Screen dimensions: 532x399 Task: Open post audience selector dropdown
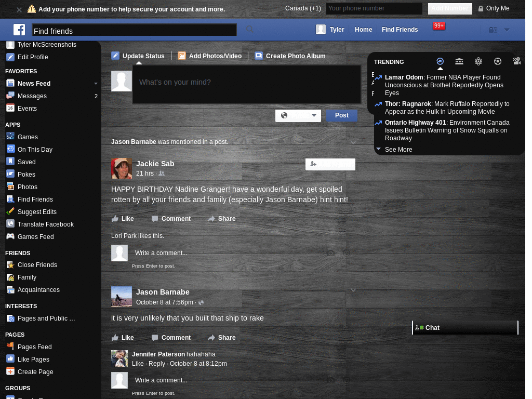coord(298,116)
